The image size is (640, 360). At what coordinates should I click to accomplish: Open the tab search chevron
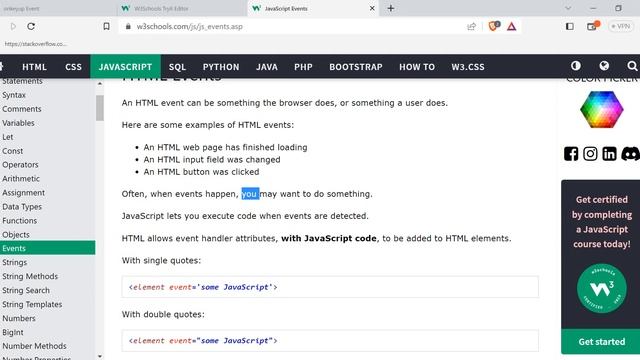568,8
